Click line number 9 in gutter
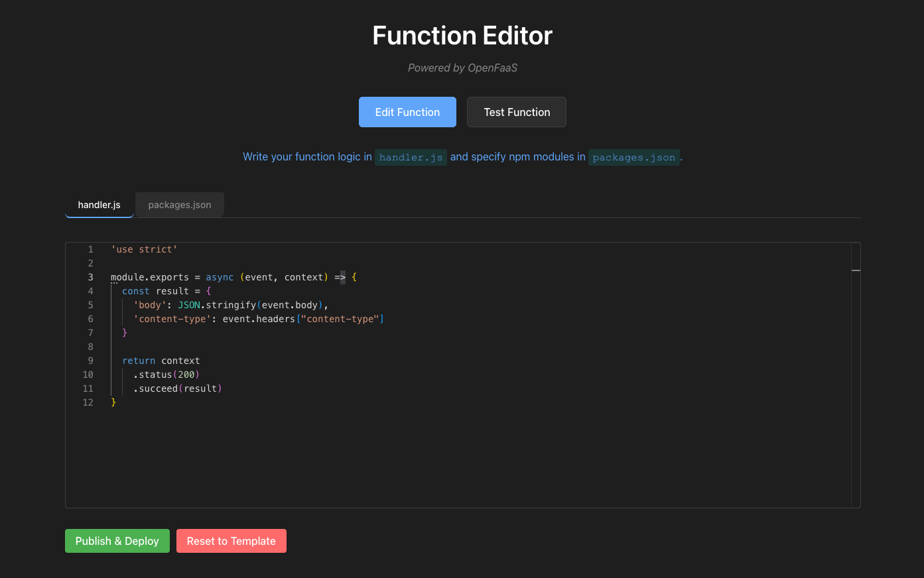This screenshot has height=578, width=924. (x=91, y=361)
